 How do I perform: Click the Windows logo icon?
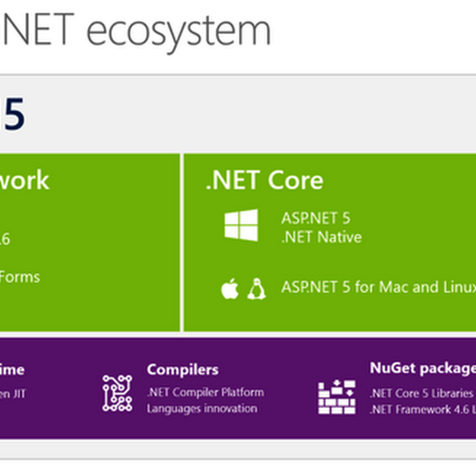point(241,226)
